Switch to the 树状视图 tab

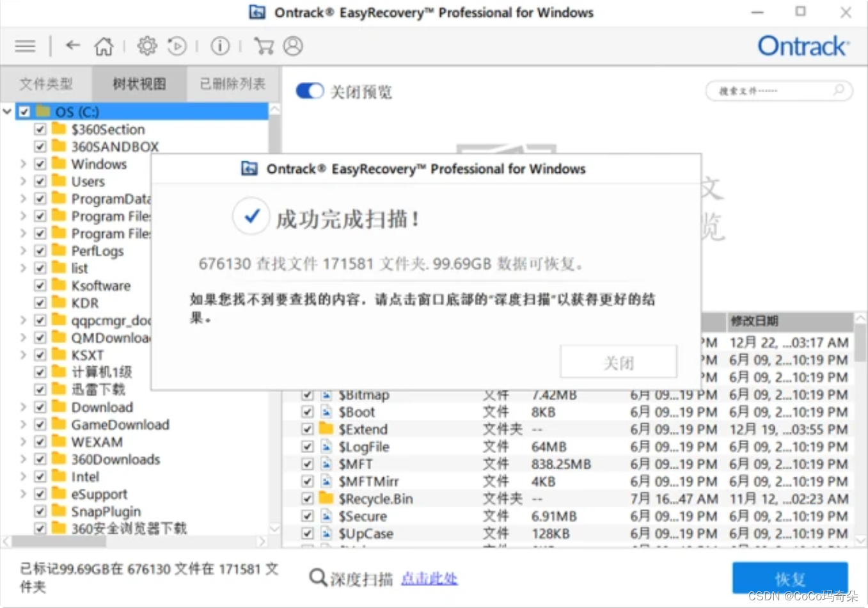(x=139, y=84)
